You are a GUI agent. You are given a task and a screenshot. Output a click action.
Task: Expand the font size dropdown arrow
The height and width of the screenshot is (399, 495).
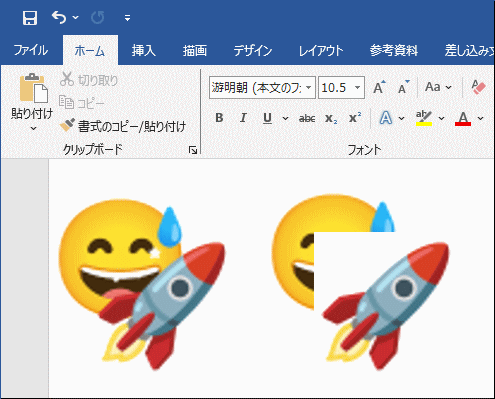pos(357,88)
